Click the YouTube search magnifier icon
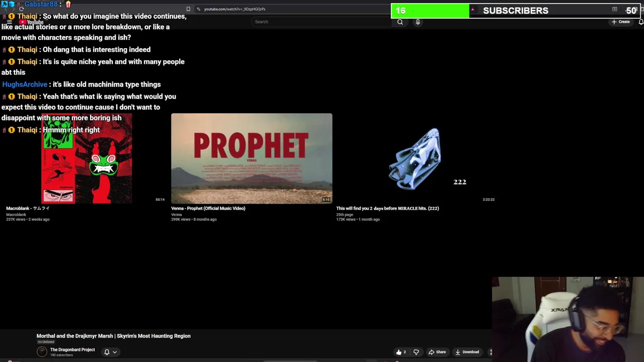Screen dimensions: 644x362 (400, 22)
